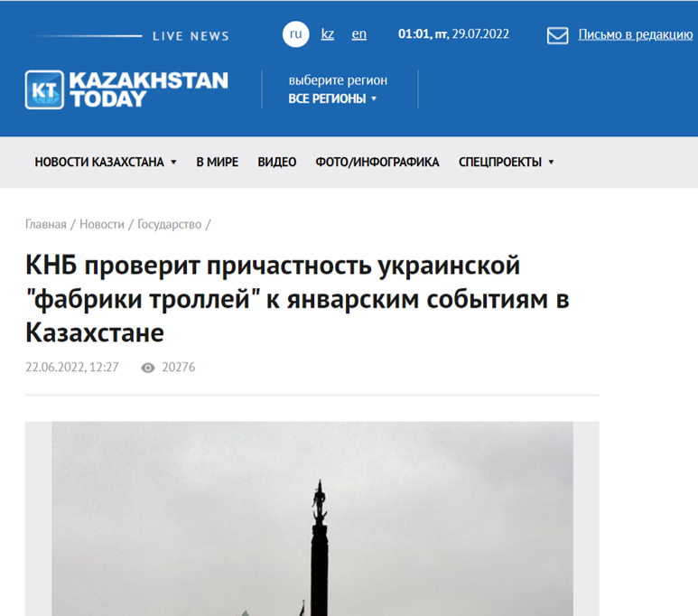The height and width of the screenshot is (616, 698).
Task: Click the Kazakhstan Today logo
Action: pyautogui.click(x=126, y=89)
